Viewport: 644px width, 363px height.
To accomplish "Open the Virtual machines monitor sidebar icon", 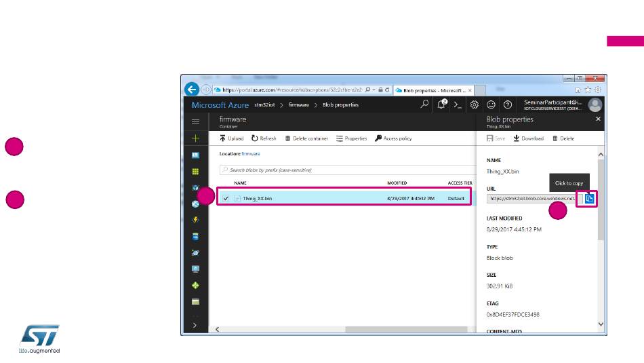I will coord(195,269).
